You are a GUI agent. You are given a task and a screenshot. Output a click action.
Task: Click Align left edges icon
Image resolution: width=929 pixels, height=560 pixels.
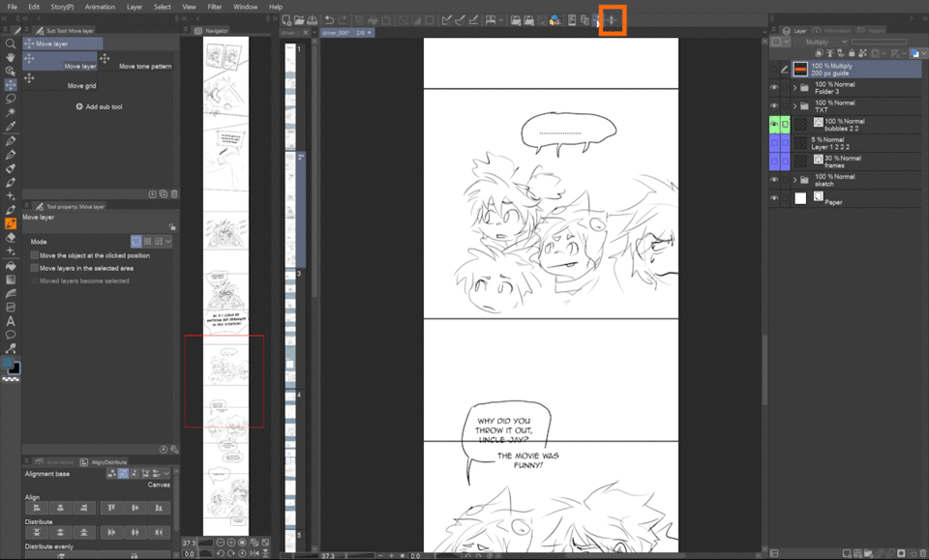tap(37, 508)
